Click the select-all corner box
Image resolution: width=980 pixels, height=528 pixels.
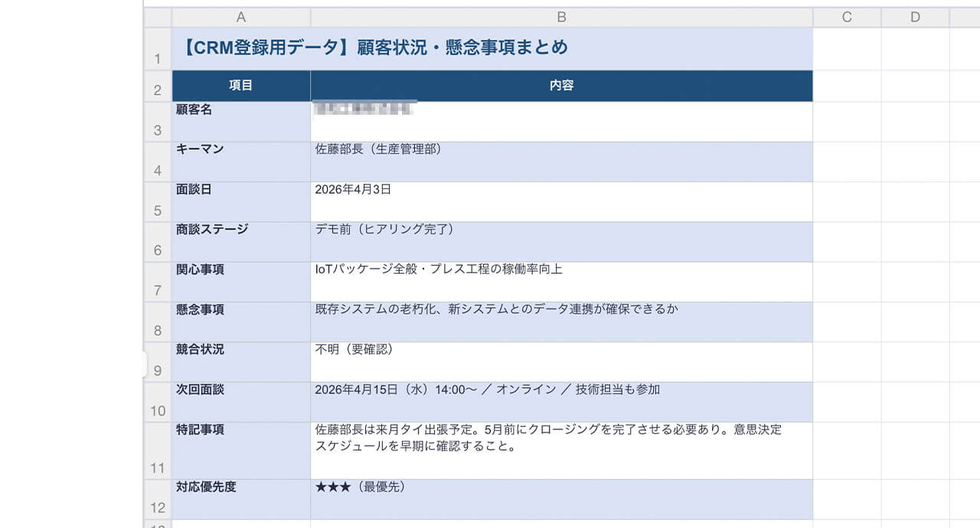click(x=158, y=18)
